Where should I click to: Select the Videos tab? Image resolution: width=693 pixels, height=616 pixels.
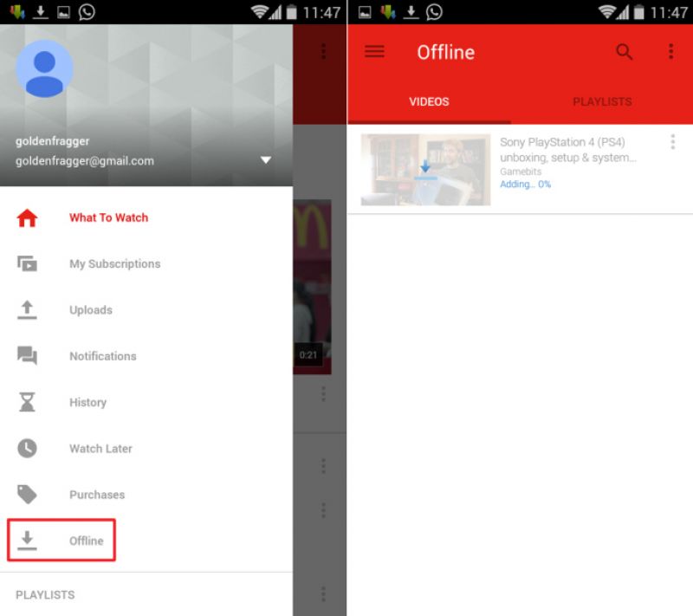(429, 101)
